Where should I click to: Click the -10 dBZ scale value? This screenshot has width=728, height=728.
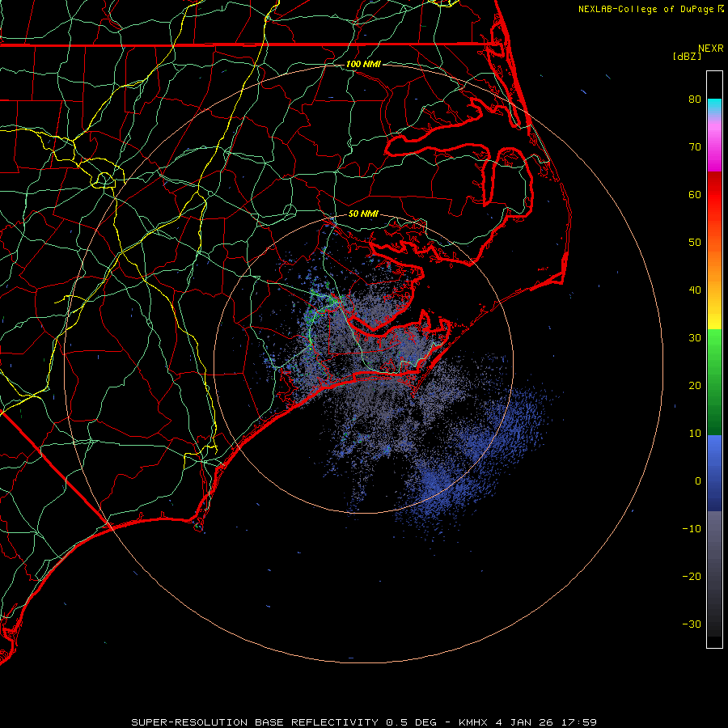[692, 529]
